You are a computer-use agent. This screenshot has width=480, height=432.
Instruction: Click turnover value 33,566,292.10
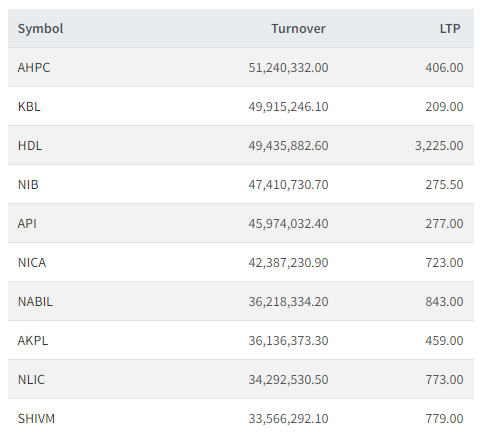pos(288,419)
